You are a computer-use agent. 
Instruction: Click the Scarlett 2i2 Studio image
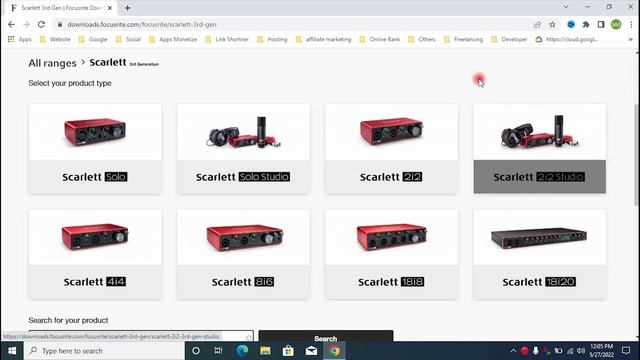click(x=540, y=132)
